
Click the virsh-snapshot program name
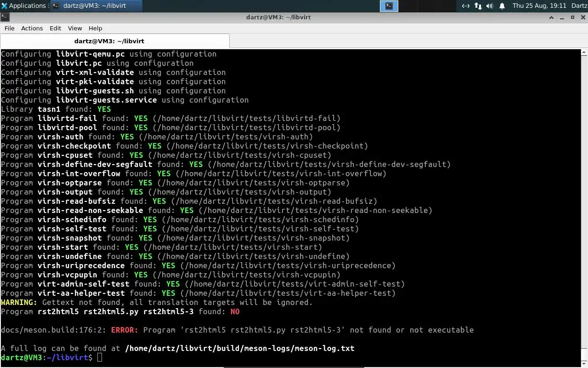pyautogui.click(x=69, y=238)
